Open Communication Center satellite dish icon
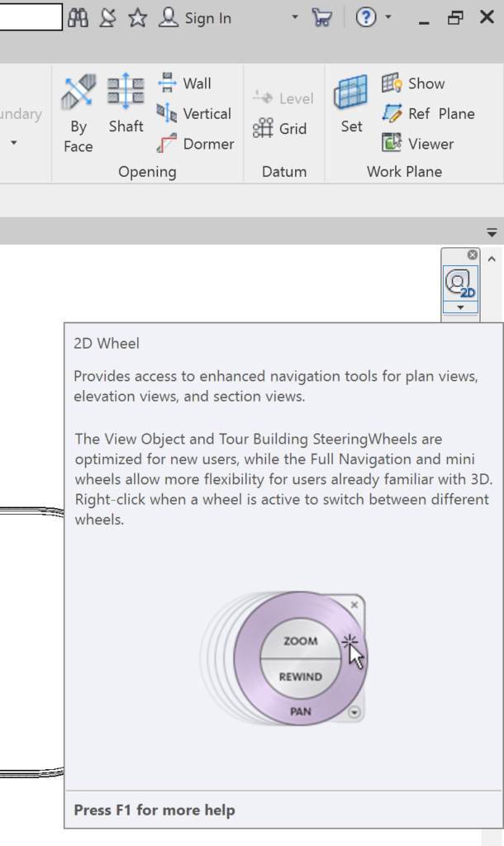 pos(107,17)
